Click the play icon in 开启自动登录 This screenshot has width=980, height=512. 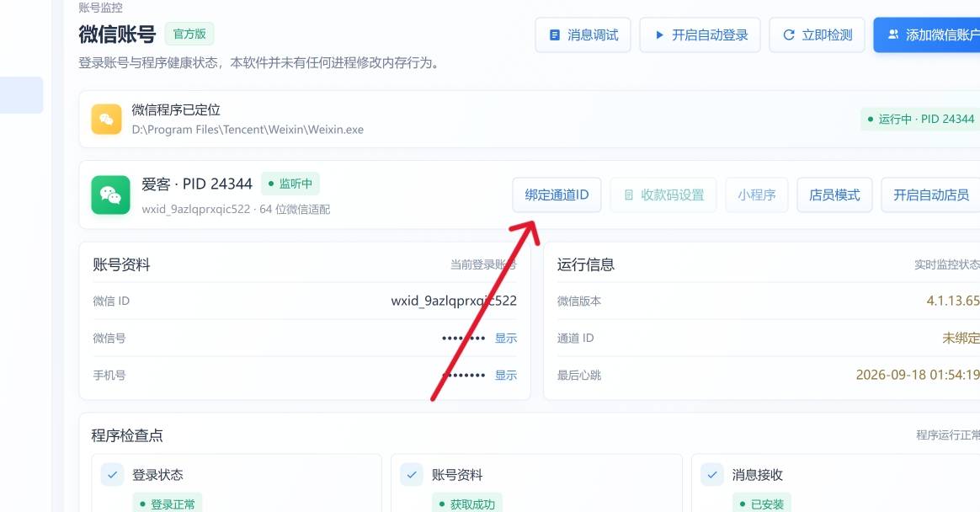[658, 35]
